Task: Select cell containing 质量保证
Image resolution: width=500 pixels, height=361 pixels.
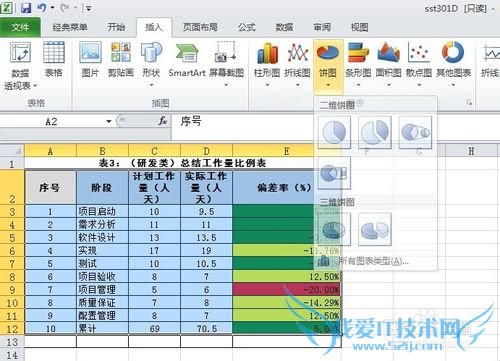Action: (102, 303)
